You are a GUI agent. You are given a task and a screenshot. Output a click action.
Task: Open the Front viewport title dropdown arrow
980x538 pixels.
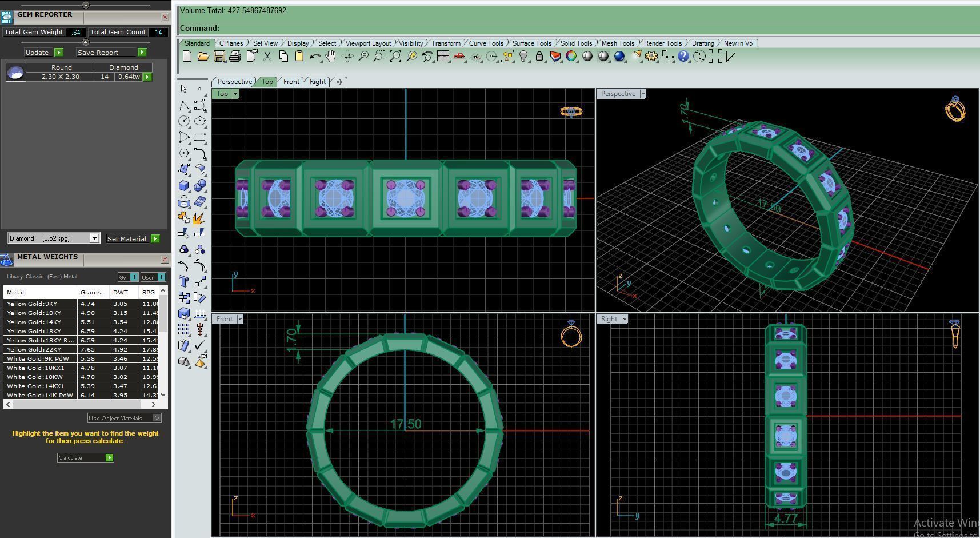(x=240, y=319)
